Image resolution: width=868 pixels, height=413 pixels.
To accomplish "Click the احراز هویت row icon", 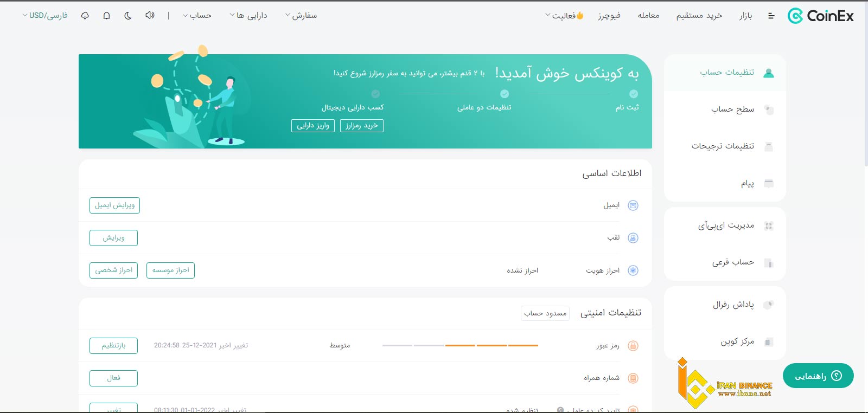I will click(633, 270).
